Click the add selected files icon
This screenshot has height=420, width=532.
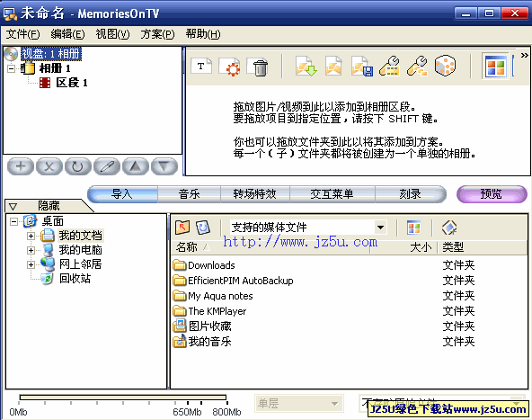click(x=449, y=228)
